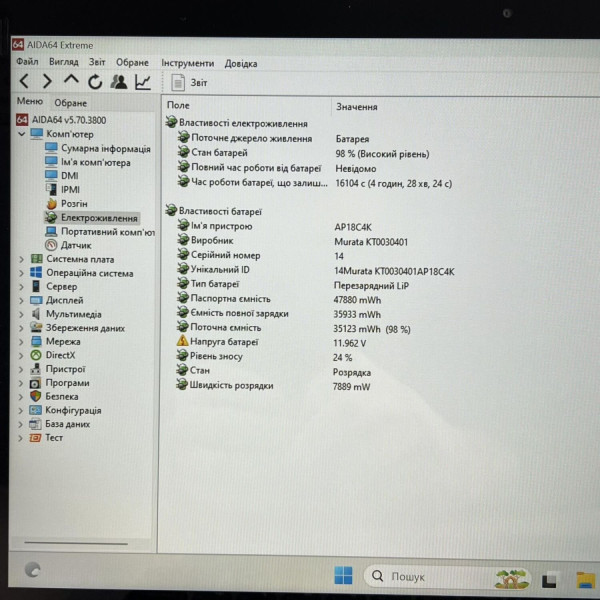Click the Back navigation arrow
Screen dimensions: 600x600
tap(24, 81)
